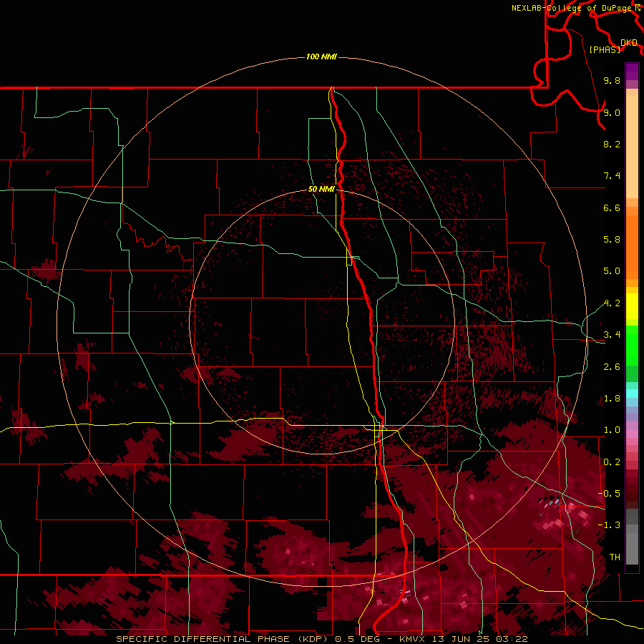Click the peach segment of the color bar

632,147
